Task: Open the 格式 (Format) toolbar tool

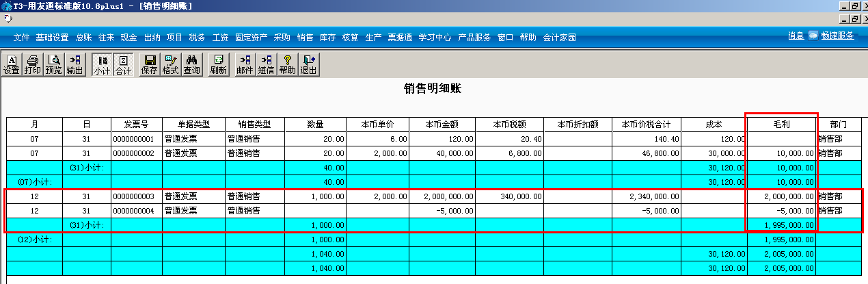Action: (171, 64)
